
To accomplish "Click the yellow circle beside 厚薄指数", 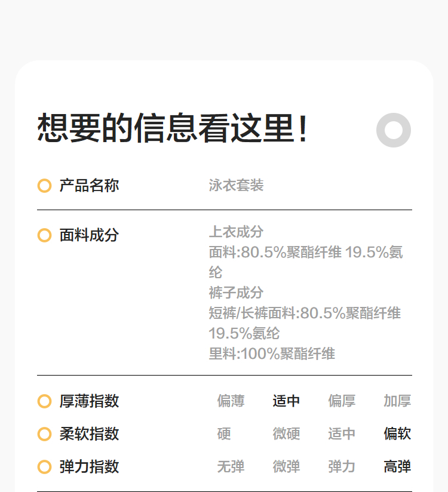I will click(x=44, y=401).
